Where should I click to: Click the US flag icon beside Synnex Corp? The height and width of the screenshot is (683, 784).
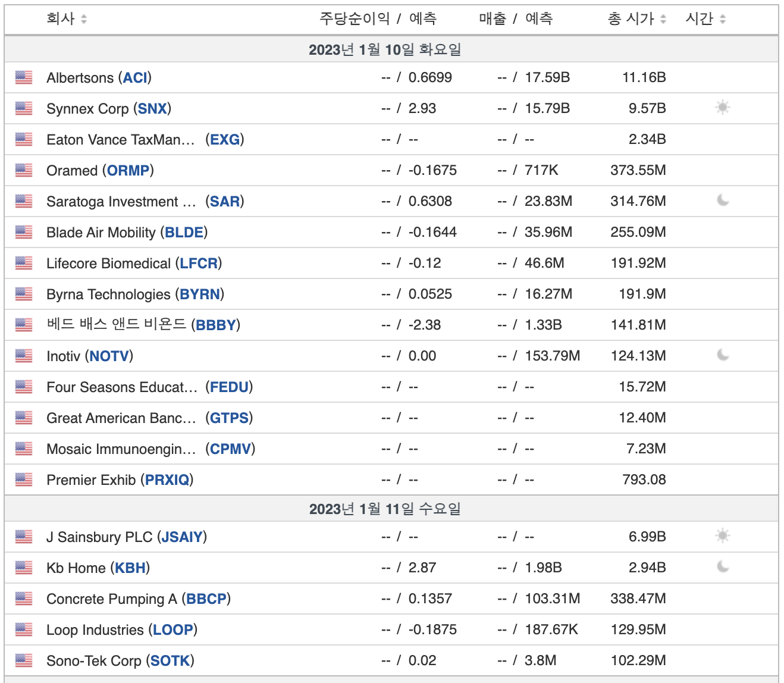[24, 108]
